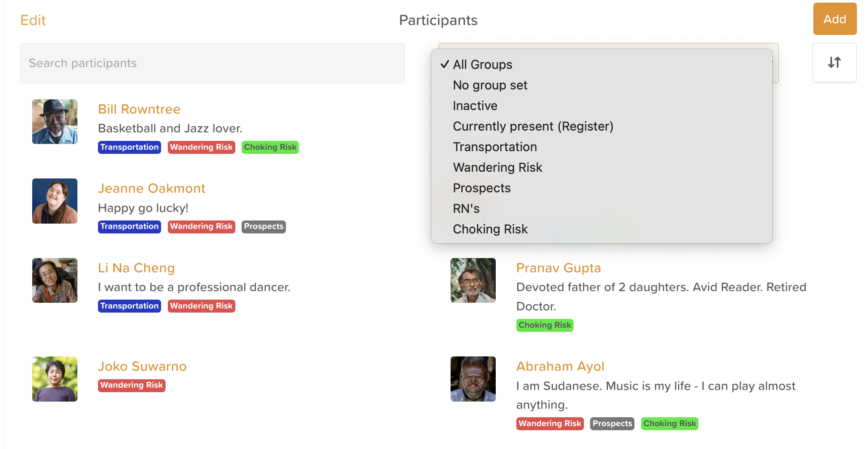Filter by Inactive participants
The width and height of the screenshot is (868, 449).
point(475,106)
